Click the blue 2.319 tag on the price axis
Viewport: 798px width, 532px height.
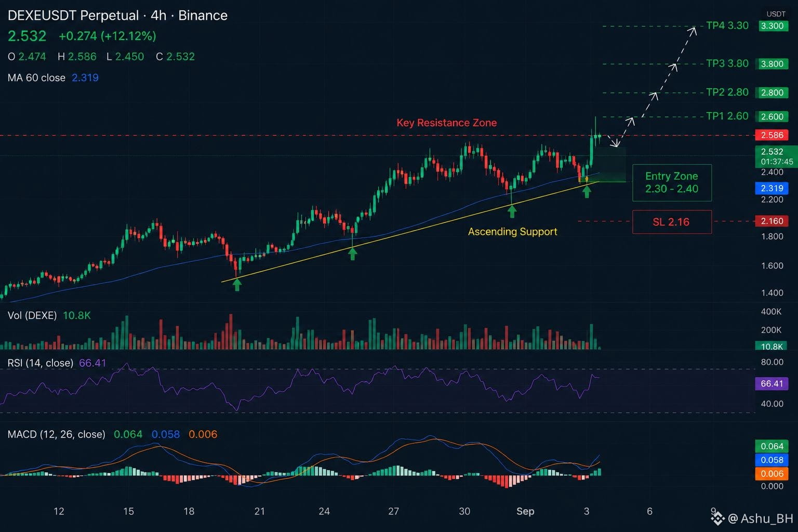tap(772, 188)
